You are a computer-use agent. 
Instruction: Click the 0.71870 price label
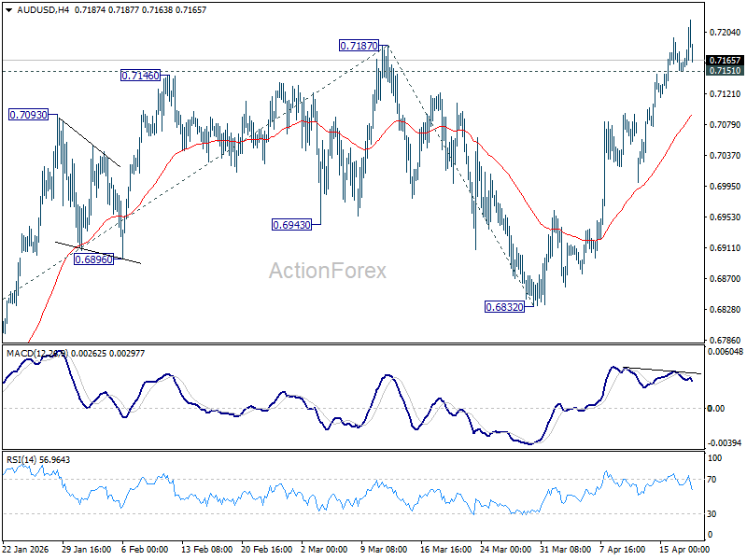click(359, 46)
